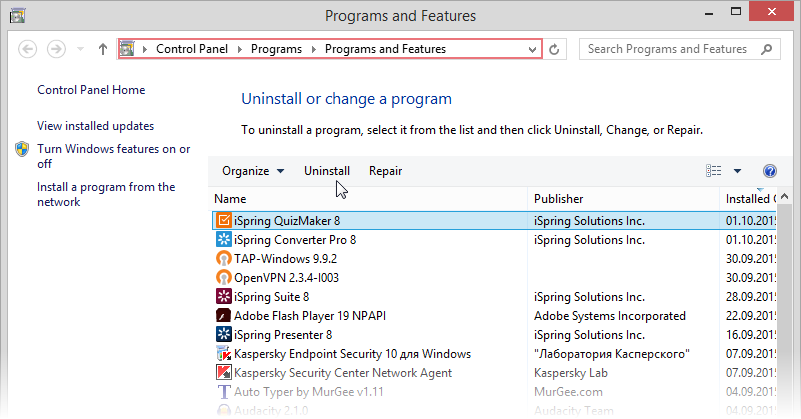Open the view options dropdown arrow
This screenshot has width=801, height=419.
(737, 171)
